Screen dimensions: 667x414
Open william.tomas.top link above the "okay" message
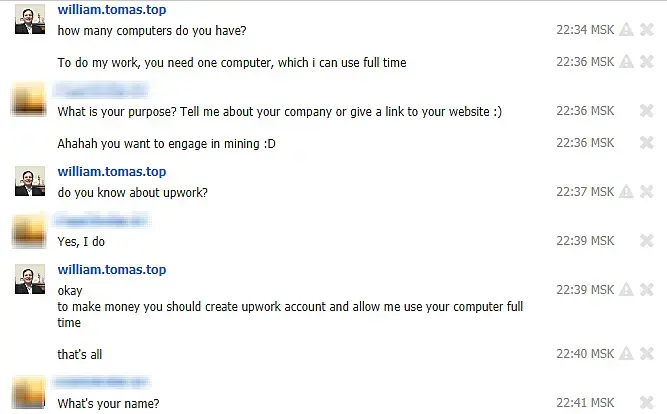[112, 270]
